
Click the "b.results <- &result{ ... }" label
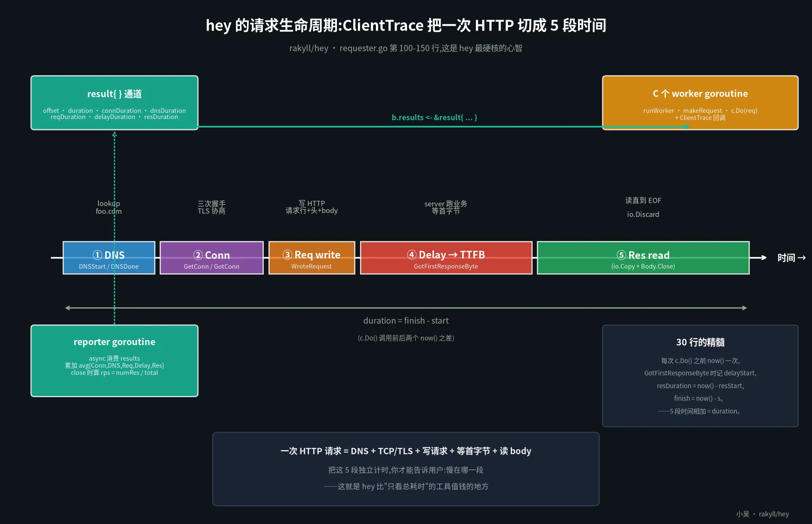click(434, 118)
